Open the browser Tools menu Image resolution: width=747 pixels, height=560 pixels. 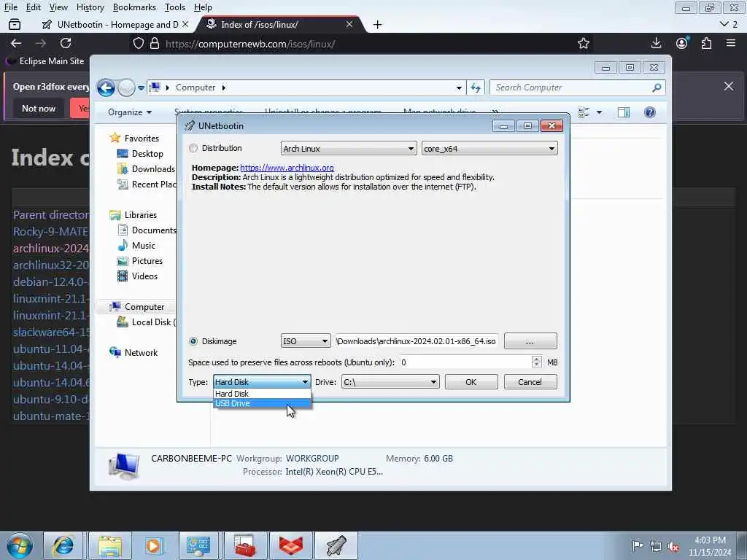(175, 7)
